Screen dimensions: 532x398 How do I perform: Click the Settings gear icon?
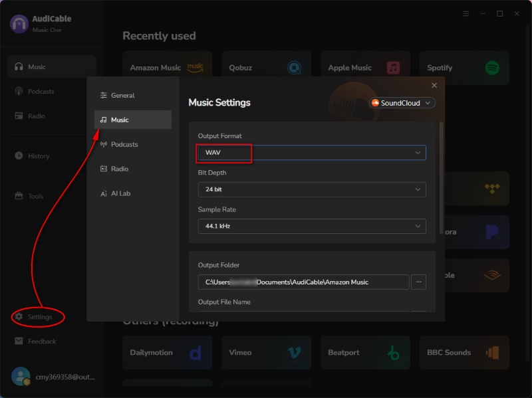coord(19,316)
